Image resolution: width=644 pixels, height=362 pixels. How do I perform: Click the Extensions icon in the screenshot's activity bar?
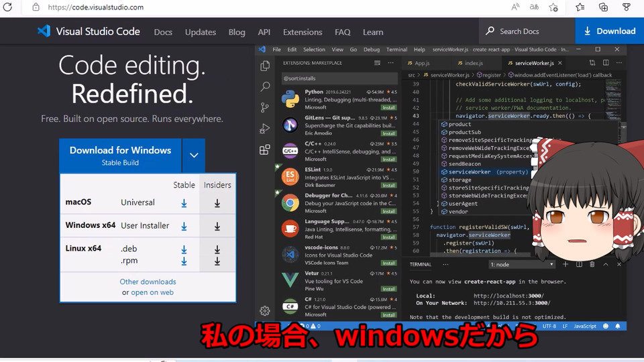point(265,149)
